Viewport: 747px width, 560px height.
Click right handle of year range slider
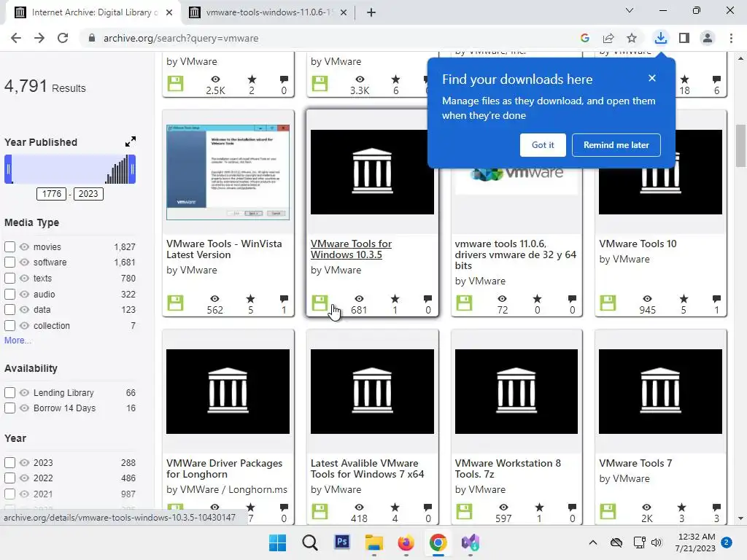click(133, 169)
